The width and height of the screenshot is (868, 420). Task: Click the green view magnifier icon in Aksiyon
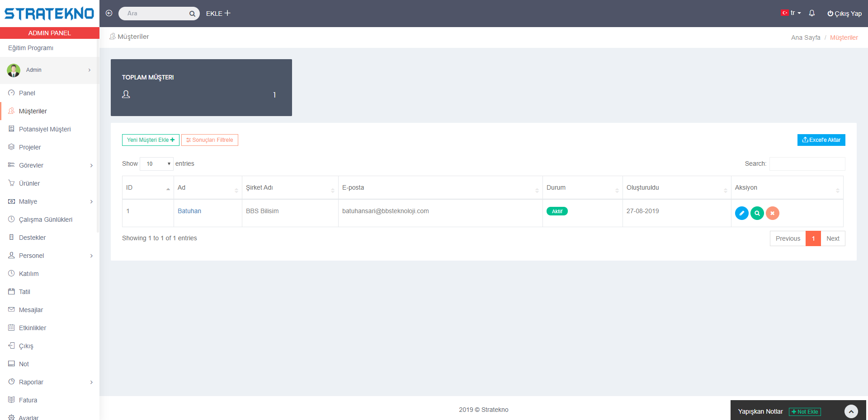click(x=757, y=213)
